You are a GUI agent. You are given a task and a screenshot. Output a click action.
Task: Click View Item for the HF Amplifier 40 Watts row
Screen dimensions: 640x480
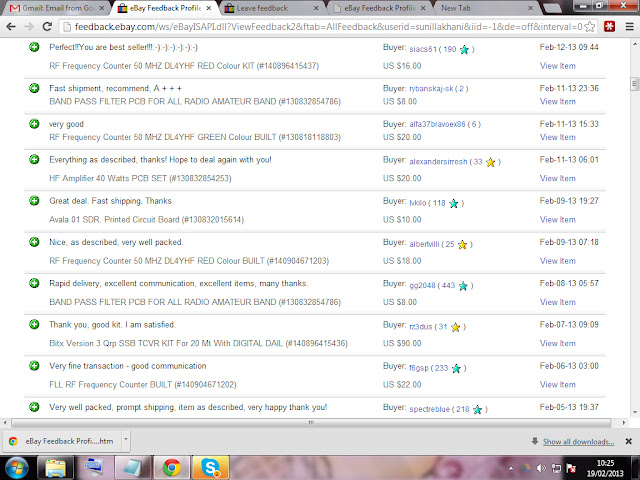[x=558, y=178]
